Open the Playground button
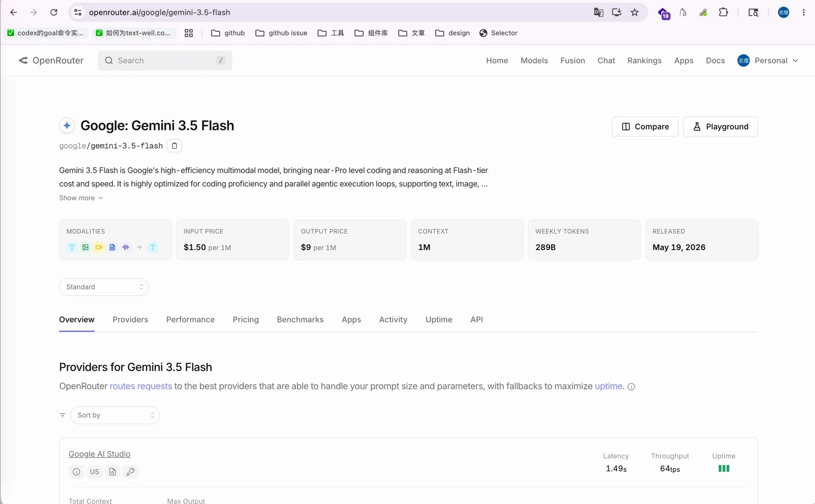This screenshot has height=504, width=815. [x=720, y=127]
